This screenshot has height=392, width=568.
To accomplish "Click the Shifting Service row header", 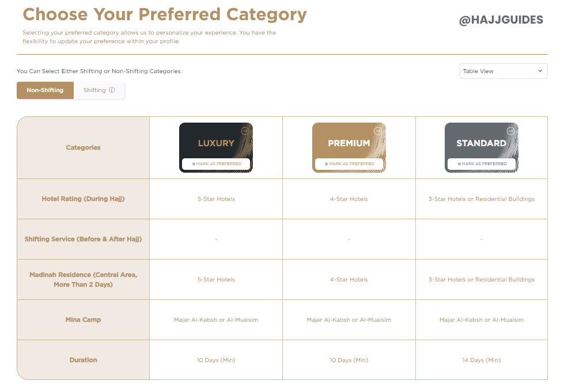I will coord(84,239).
